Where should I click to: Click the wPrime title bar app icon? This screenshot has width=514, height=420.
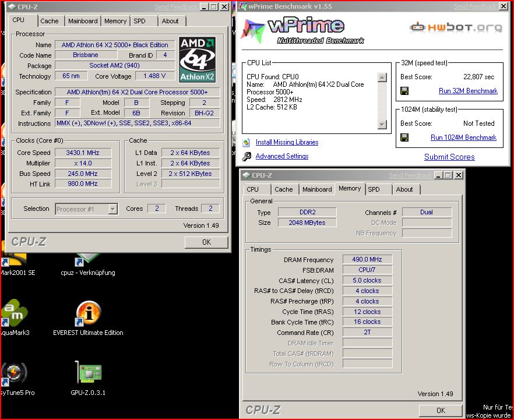click(x=243, y=6)
